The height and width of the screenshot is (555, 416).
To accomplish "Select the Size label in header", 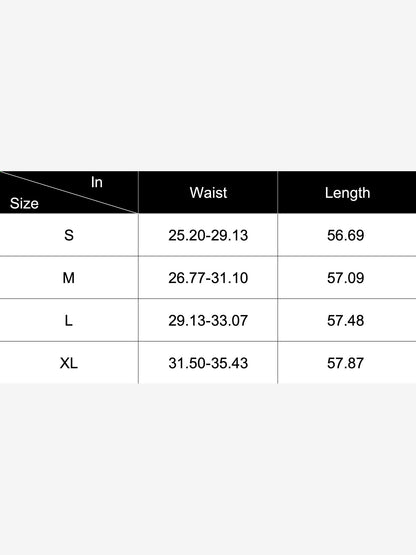I will (24, 204).
